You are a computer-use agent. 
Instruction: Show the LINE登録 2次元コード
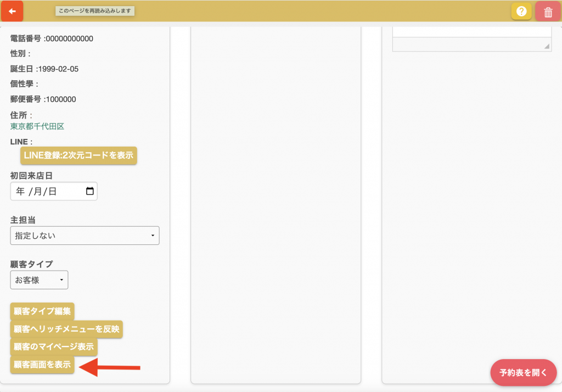click(x=78, y=155)
